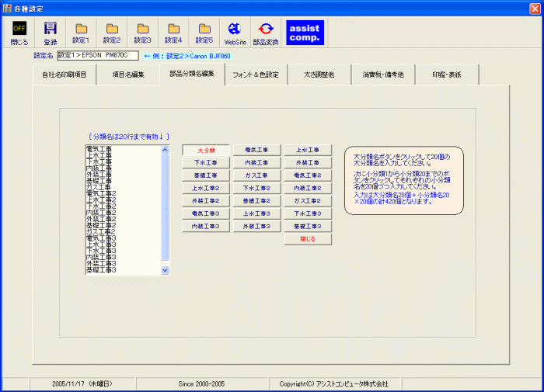This screenshot has height=392, width=544.
Task: Open the 設定2 folder icon
Action: click(112, 33)
